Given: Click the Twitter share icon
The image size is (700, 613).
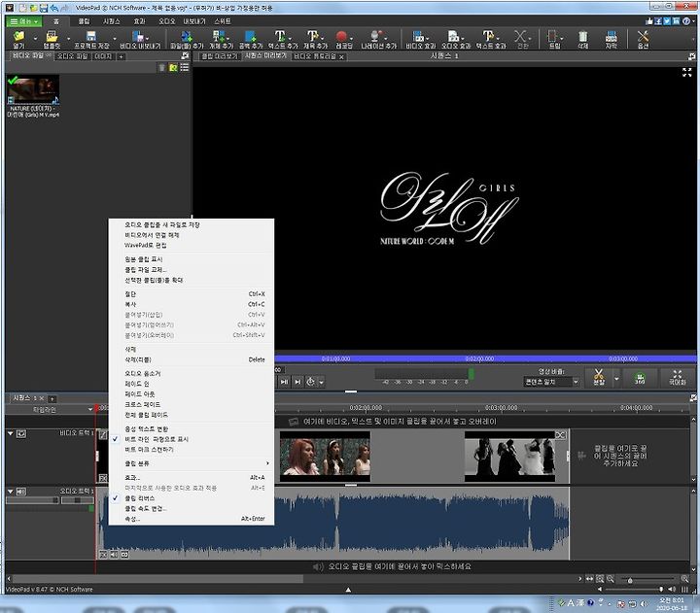Looking at the screenshot, I should coord(667,21).
